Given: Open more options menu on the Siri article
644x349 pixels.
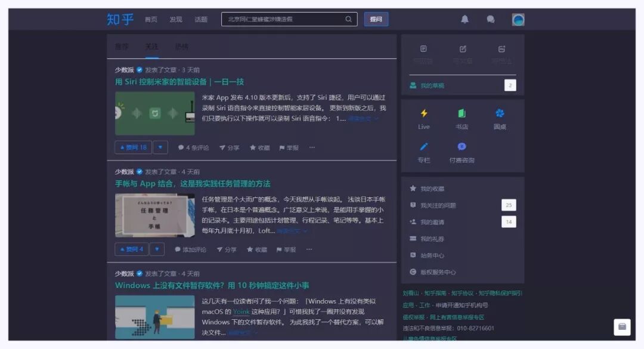Looking at the screenshot, I should [311, 147].
